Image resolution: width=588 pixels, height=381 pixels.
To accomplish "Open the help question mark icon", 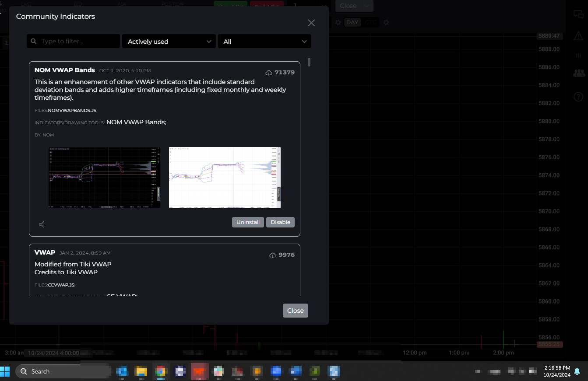I will click(579, 97).
